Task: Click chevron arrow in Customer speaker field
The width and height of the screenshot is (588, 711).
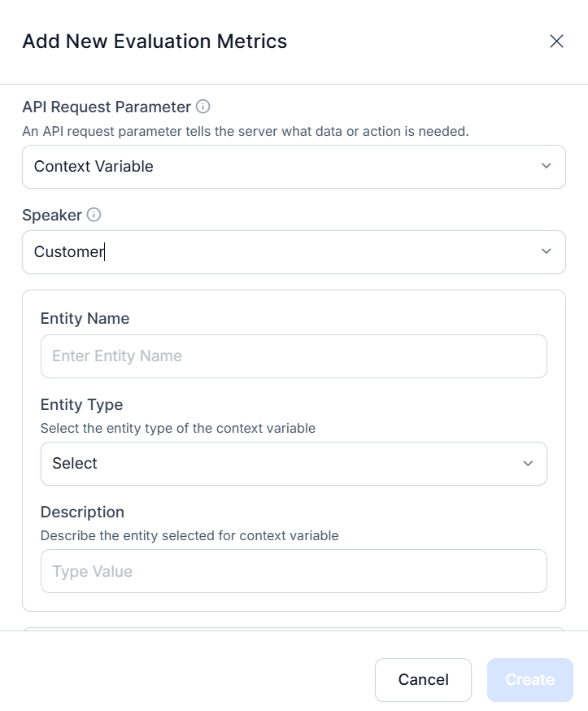Action: pyautogui.click(x=547, y=251)
